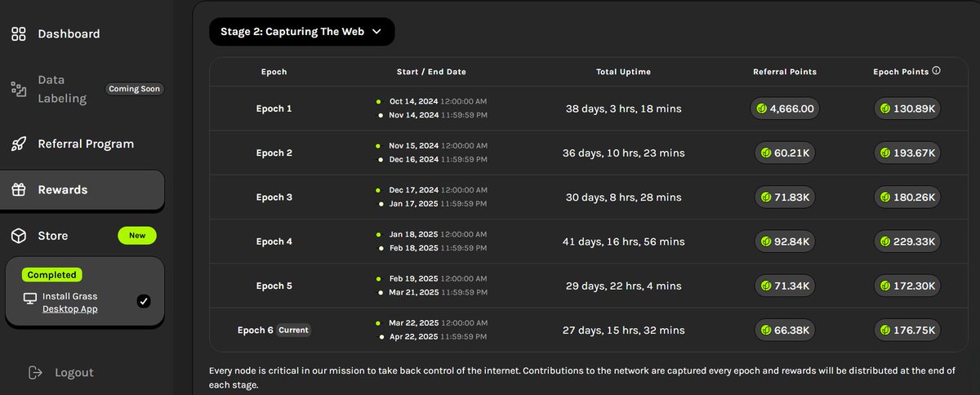Open Referral Program page
This screenshot has width=980, height=395.
(x=86, y=144)
